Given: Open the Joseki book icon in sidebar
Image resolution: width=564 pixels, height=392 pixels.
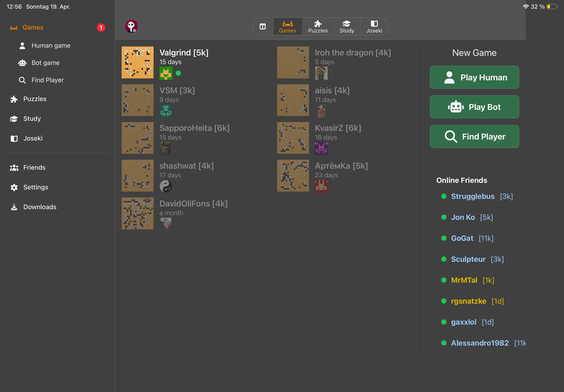Looking at the screenshot, I should [14, 138].
